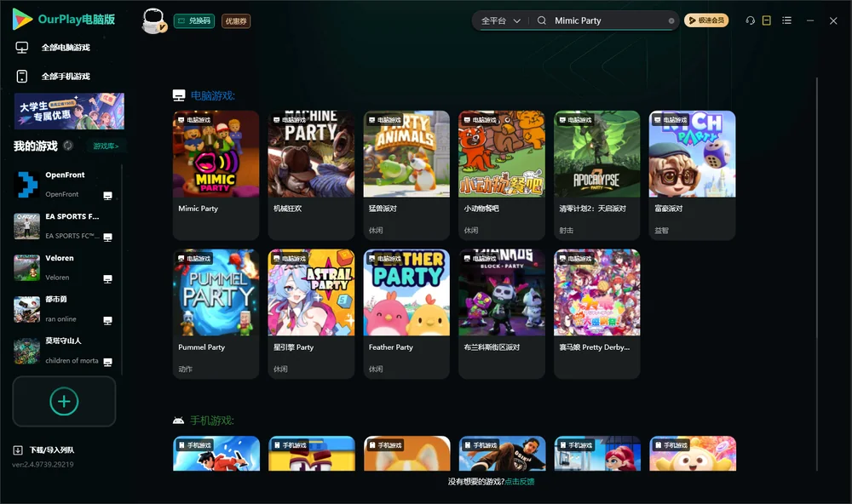Refresh the 我的游戏 list
Image resolution: width=852 pixels, height=504 pixels.
[68, 146]
